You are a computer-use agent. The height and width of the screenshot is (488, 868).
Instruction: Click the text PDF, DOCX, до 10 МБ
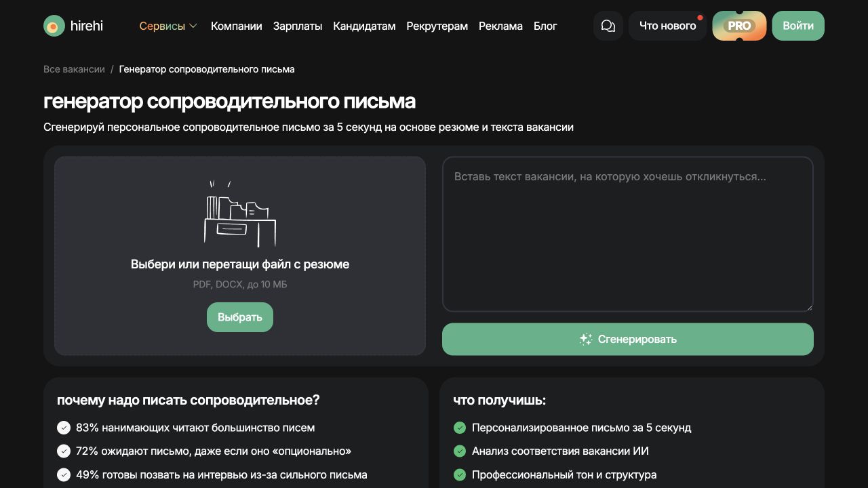(240, 285)
